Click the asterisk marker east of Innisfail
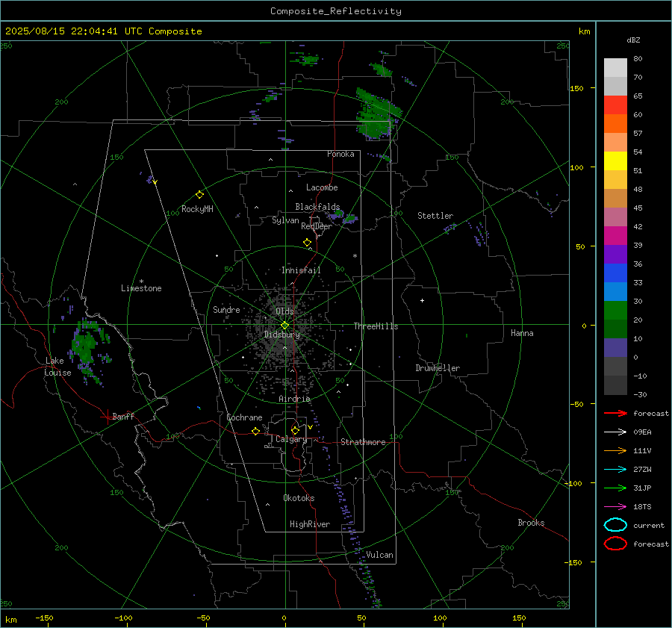 coord(355,256)
